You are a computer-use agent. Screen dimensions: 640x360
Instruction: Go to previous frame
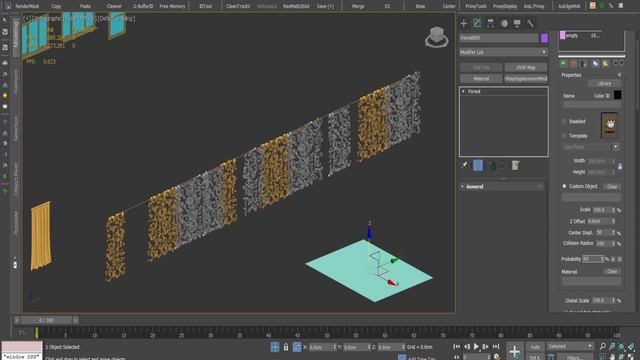pos(467,347)
